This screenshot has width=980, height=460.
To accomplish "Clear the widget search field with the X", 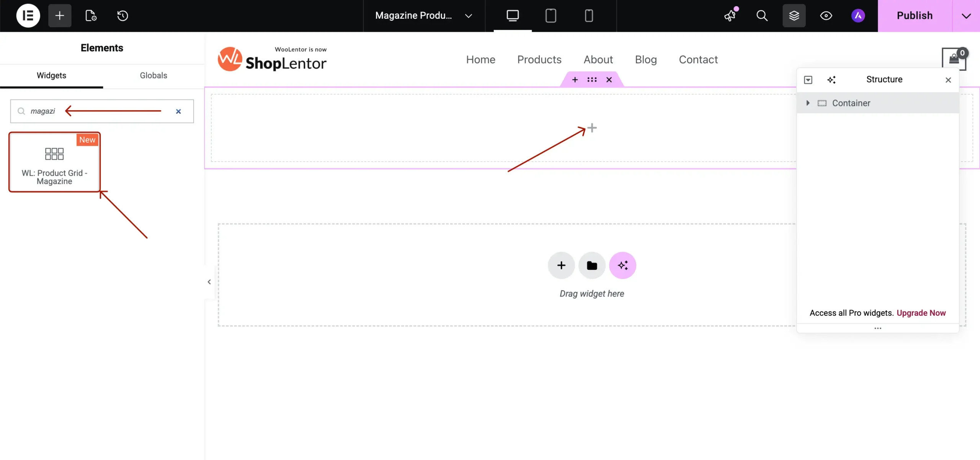I will coord(178,111).
